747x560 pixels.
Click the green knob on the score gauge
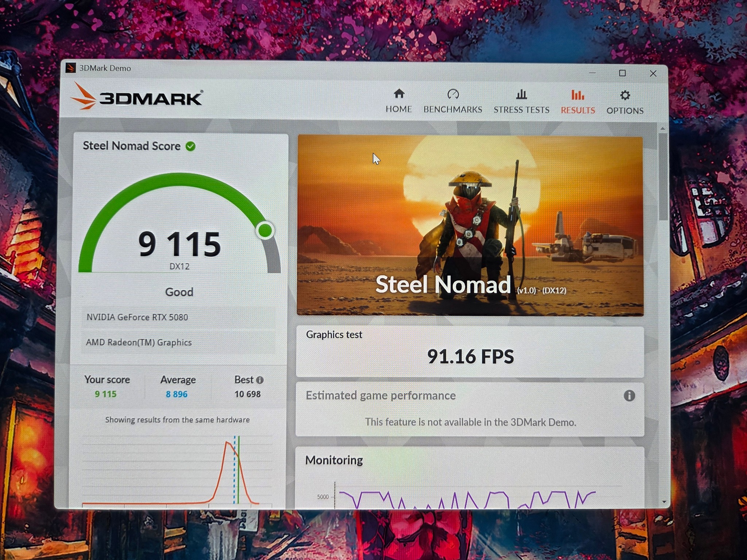265,230
